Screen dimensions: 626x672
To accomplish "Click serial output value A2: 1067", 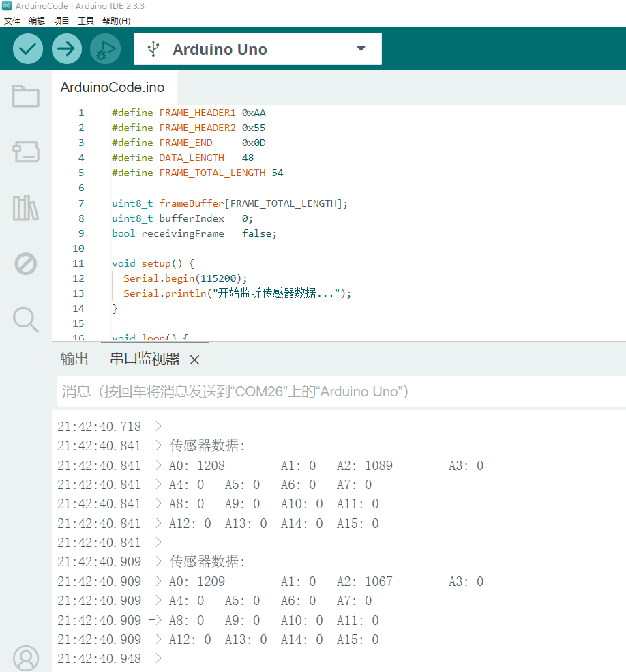I will point(365,581).
